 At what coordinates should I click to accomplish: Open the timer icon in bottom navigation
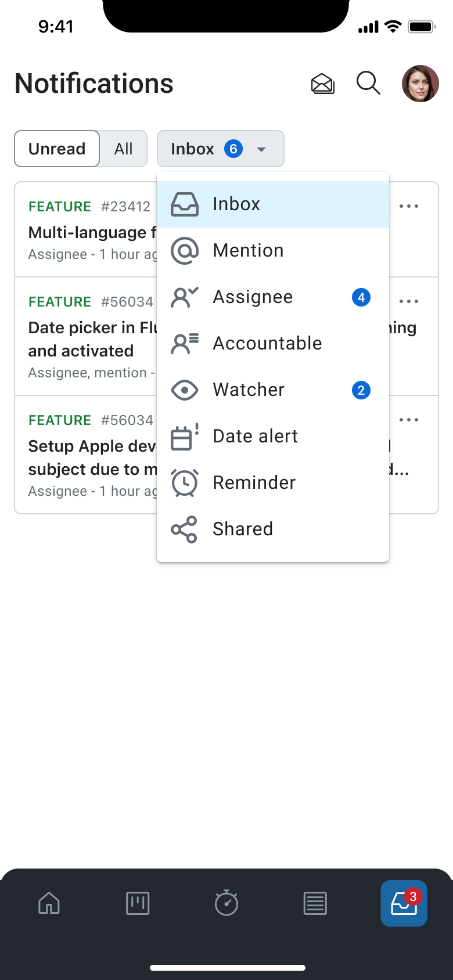pyautogui.click(x=227, y=903)
